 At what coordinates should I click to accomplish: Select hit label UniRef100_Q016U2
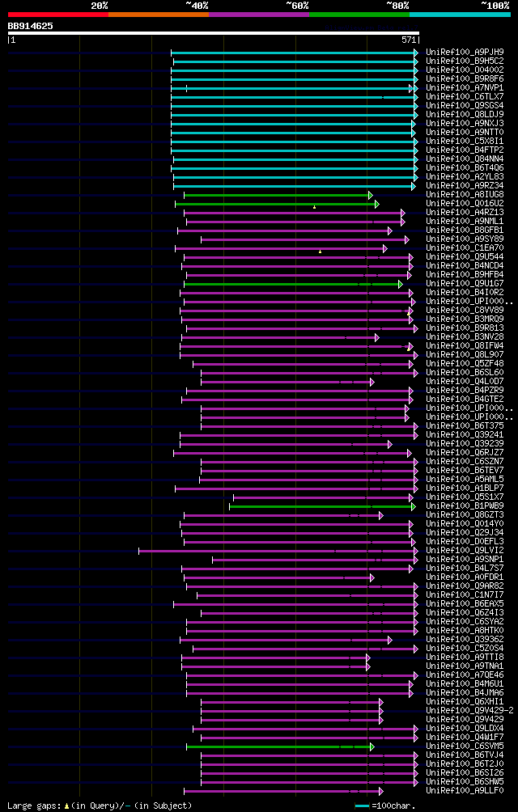[x=465, y=204]
